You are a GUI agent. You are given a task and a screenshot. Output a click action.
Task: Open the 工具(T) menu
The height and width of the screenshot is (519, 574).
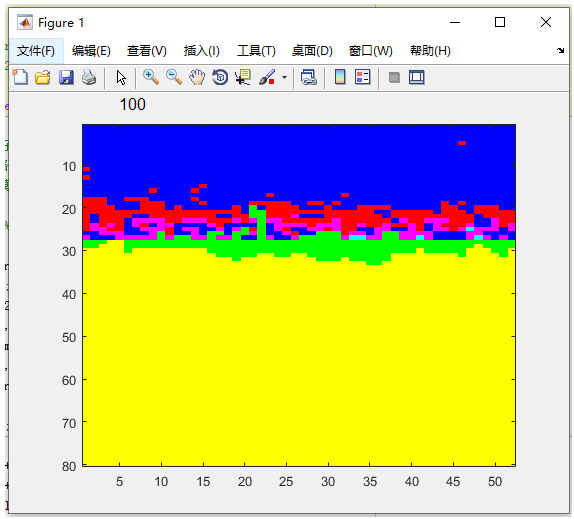[256, 51]
